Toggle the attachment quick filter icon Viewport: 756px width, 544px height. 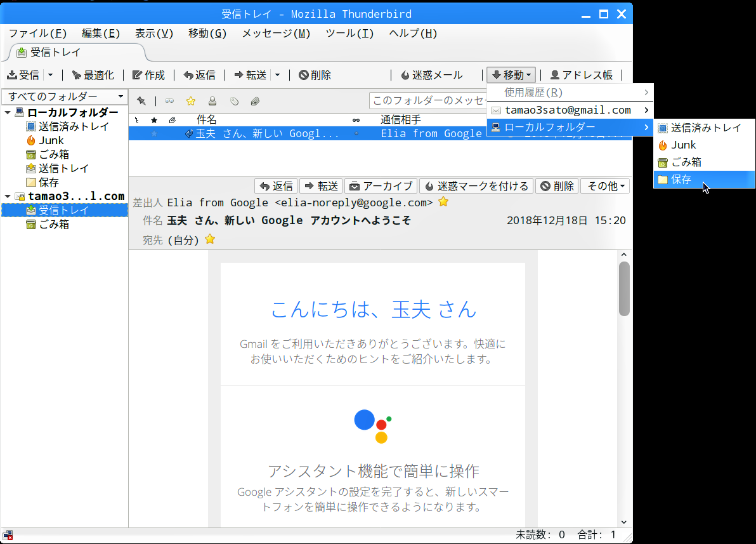(256, 101)
